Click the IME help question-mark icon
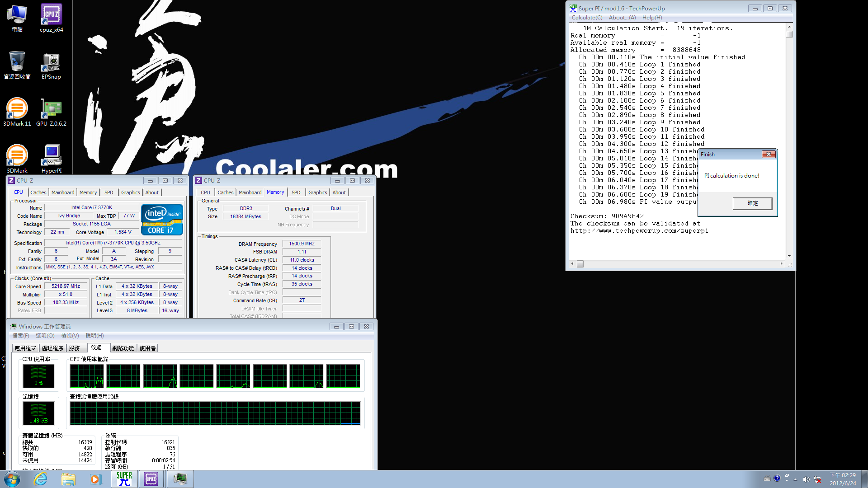Screen dimensions: 868x488 (777, 479)
